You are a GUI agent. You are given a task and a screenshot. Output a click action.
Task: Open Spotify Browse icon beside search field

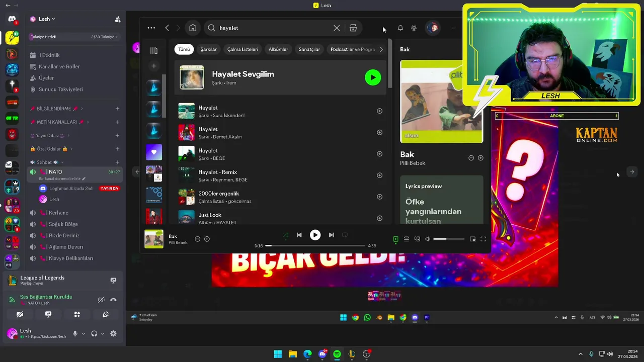click(x=353, y=28)
